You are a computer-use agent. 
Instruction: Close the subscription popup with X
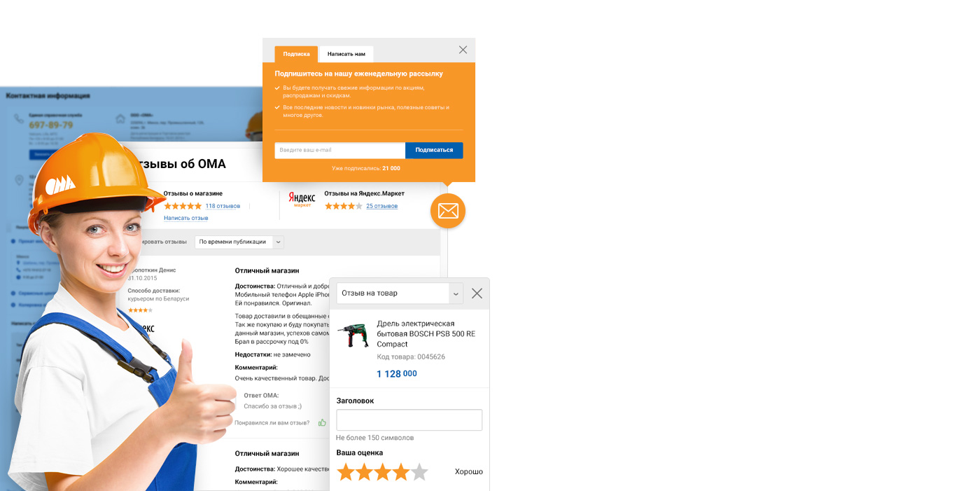pos(463,50)
